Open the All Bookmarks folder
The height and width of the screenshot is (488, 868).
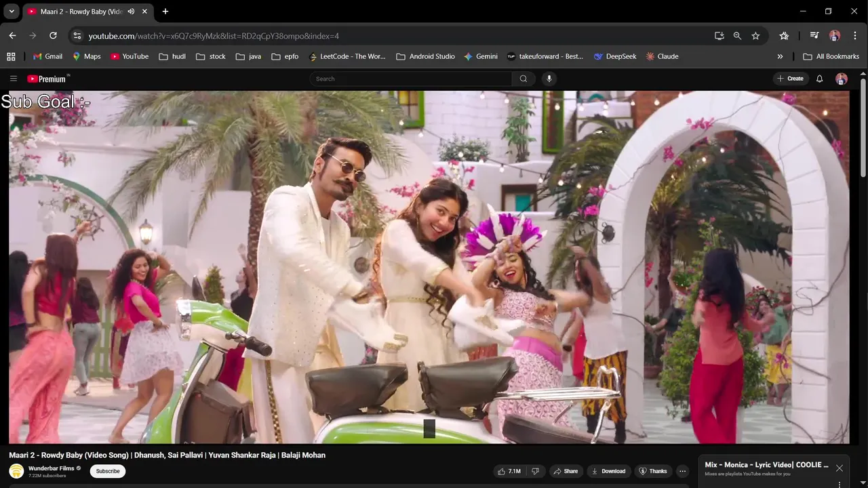[x=831, y=56]
